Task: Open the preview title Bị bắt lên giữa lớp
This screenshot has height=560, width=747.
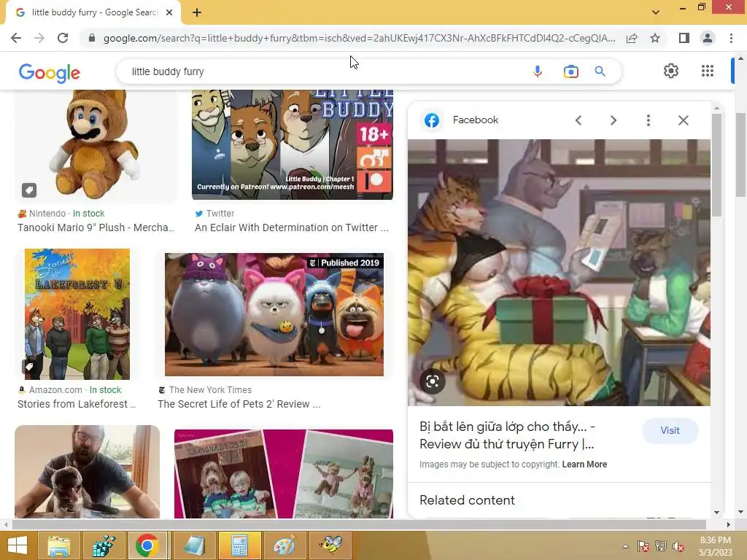Action: tap(507, 435)
